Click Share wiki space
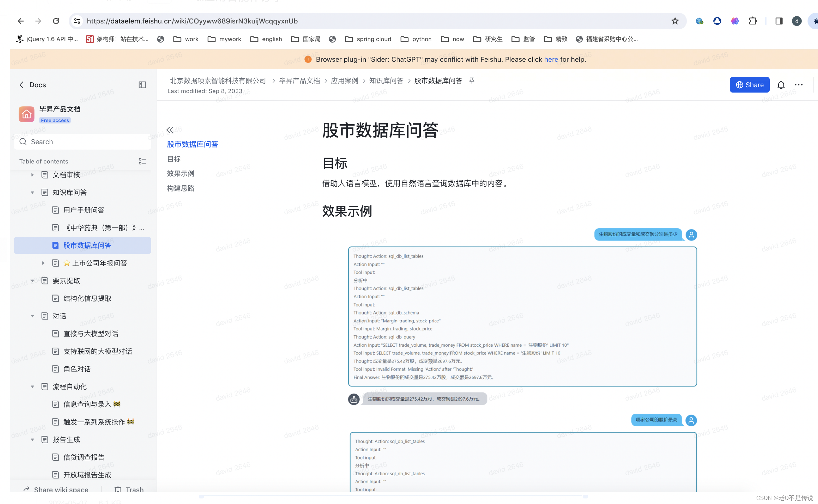Image resolution: width=818 pixels, height=504 pixels. point(56,489)
